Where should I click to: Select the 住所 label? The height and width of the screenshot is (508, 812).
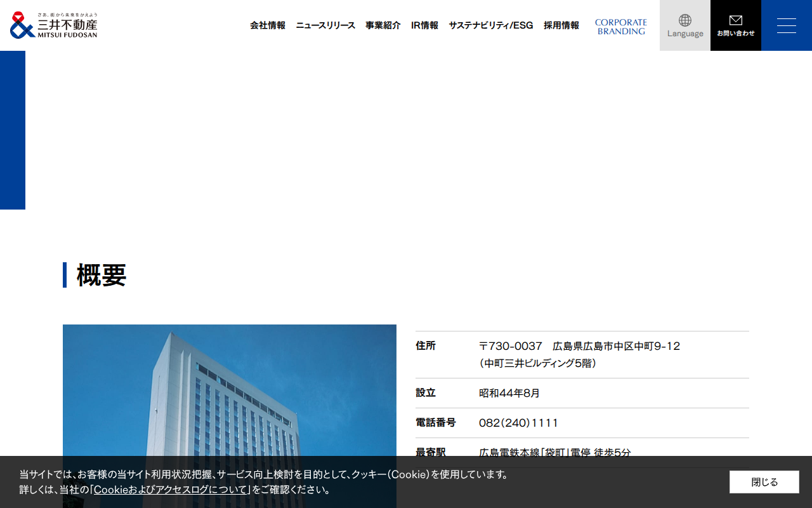click(x=426, y=346)
